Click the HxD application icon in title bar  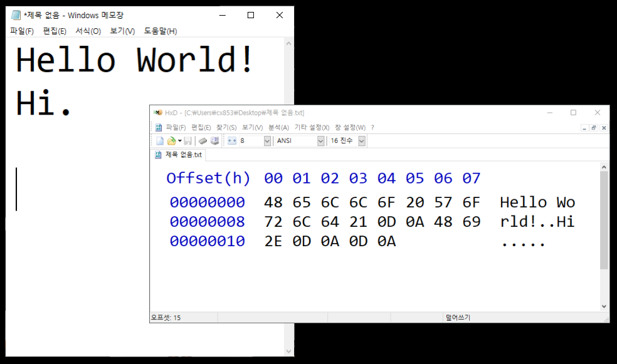[158, 113]
